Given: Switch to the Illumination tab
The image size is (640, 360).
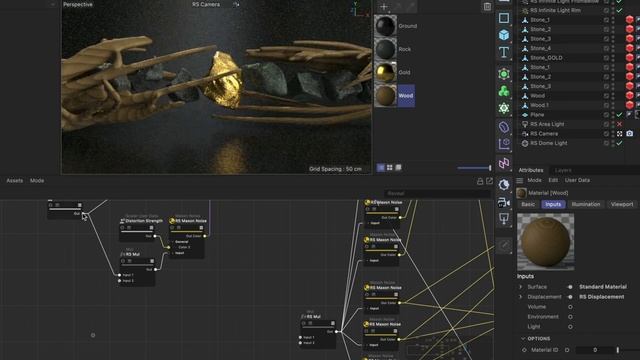Looking at the screenshot, I should 586,204.
